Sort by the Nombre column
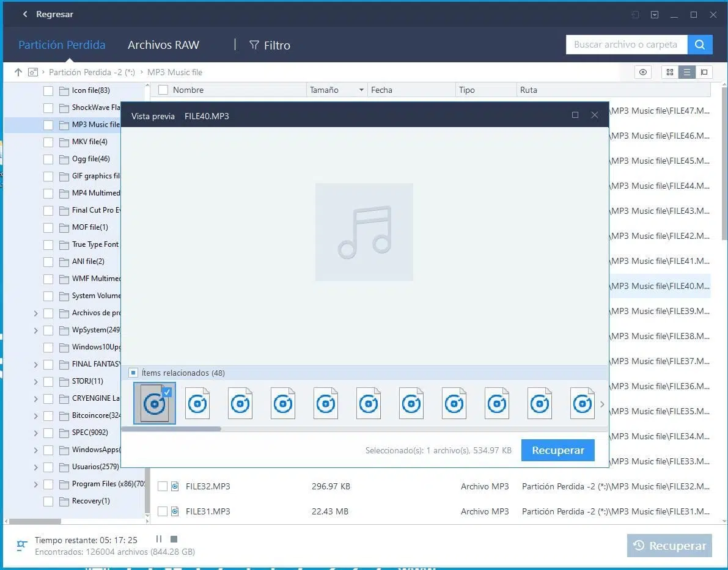Screen dimensions: 728x570 click(188, 90)
